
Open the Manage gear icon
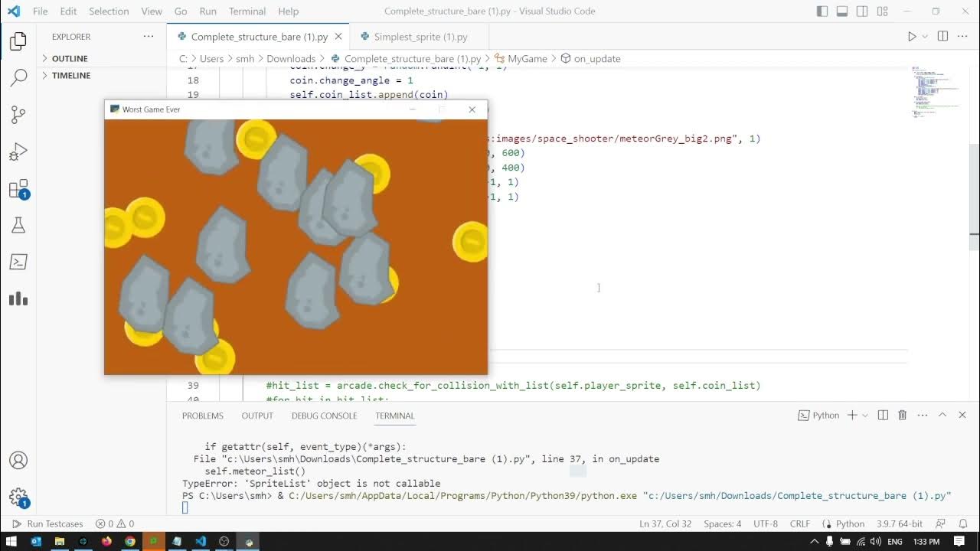pos(18,497)
